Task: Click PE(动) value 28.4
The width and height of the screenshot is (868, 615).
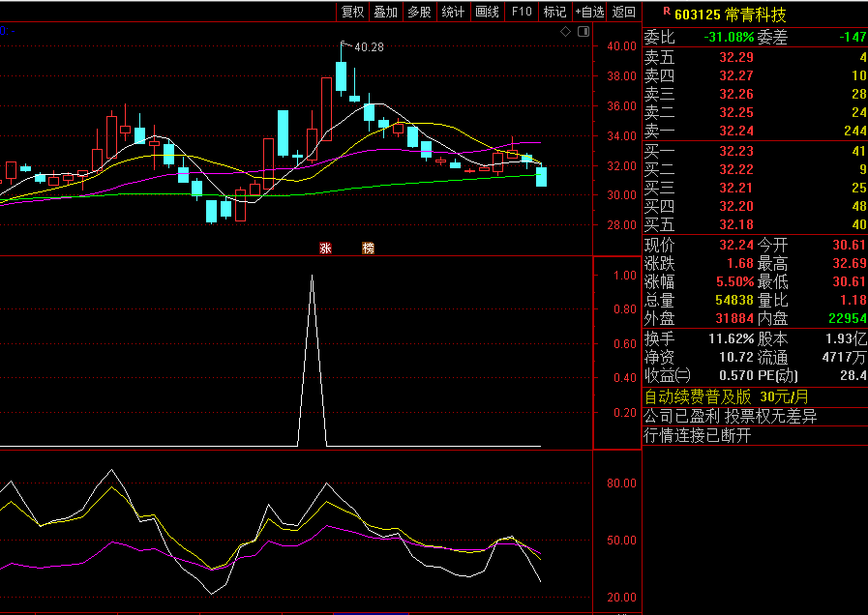Action: pos(853,375)
